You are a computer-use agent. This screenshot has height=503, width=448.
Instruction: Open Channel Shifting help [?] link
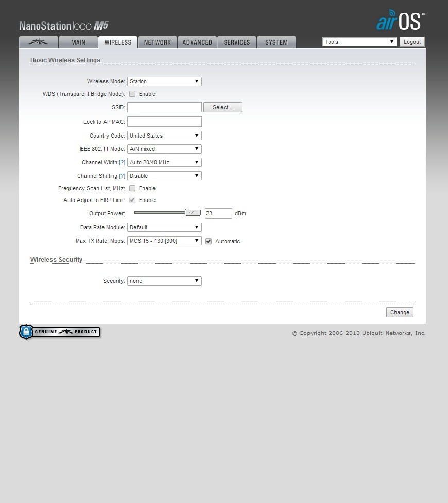[122, 176]
